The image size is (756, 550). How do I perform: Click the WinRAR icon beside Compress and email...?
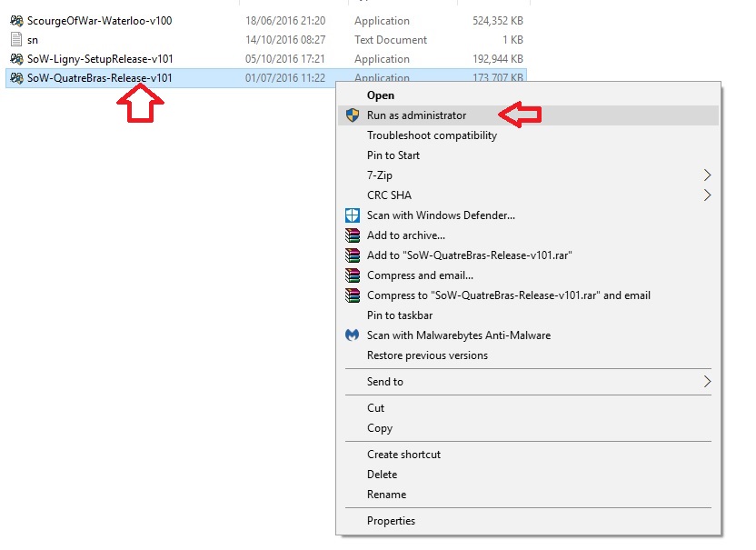point(353,275)
